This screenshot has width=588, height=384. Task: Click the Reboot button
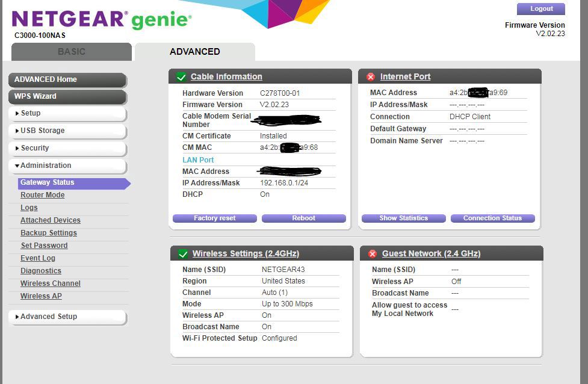(x=303, y=218)
